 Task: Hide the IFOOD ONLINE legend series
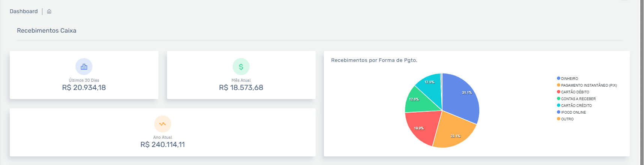pos(573,112)
